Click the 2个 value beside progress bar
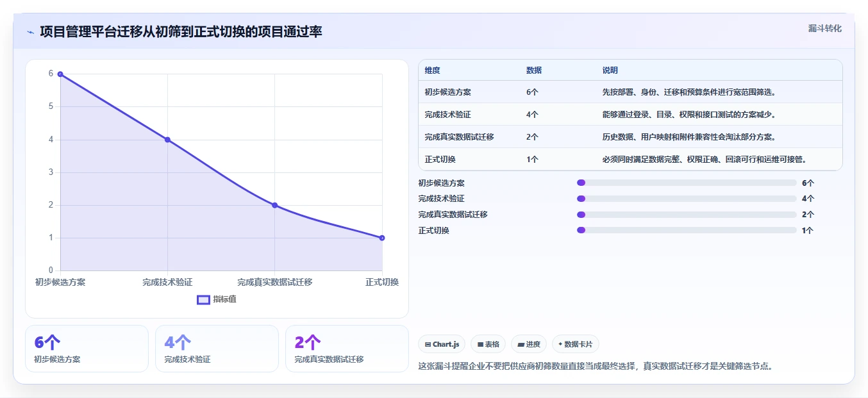 808,215
